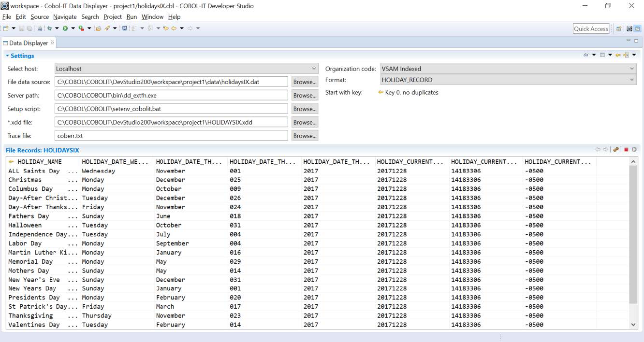Viewport: 644px width, 342px height.
Task: Open the Source menu
Action: [x=39, y=16]
